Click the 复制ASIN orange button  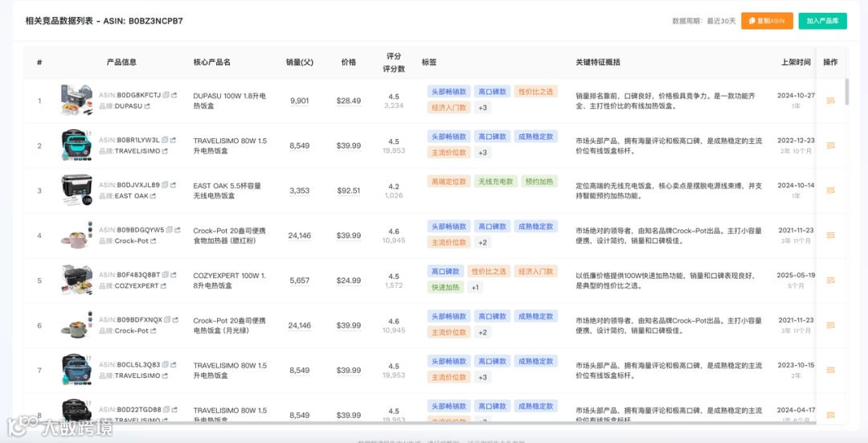[767, 21]
